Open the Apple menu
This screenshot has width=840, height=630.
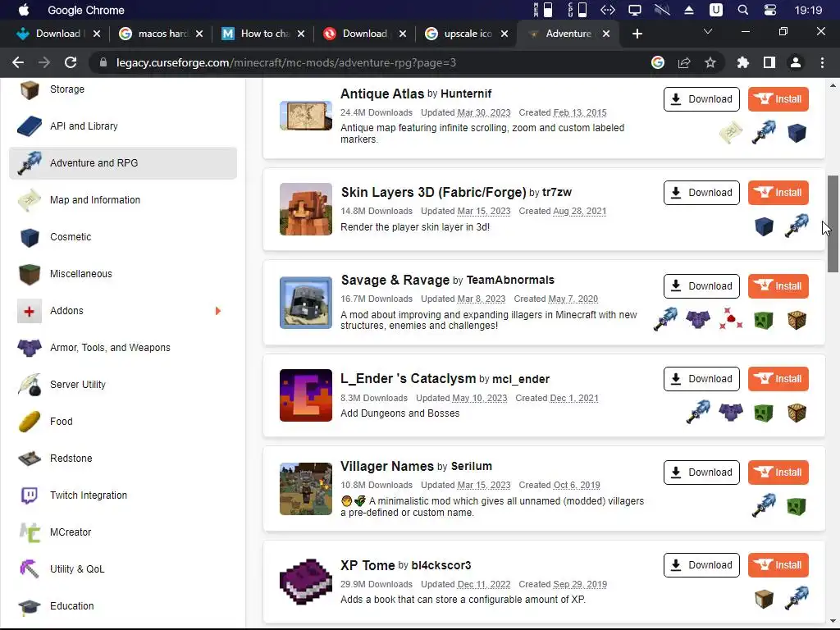[x=24, y=10]
